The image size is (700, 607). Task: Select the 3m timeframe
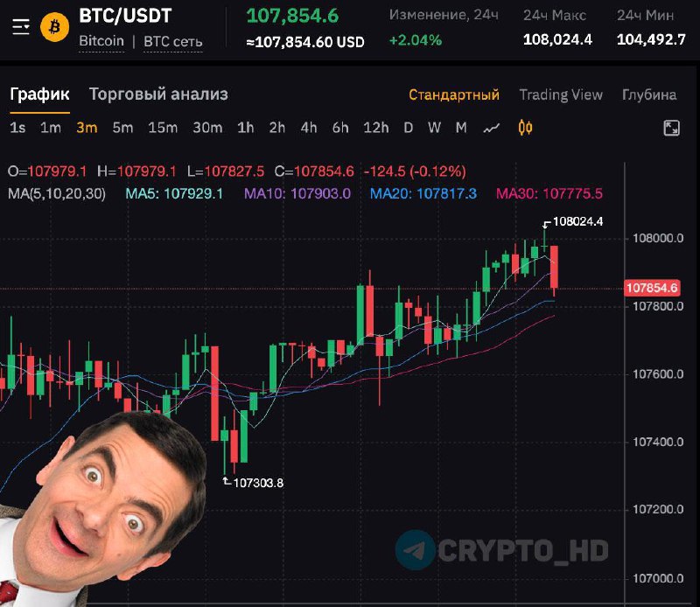pyautogui.click(x=87, y=128)
